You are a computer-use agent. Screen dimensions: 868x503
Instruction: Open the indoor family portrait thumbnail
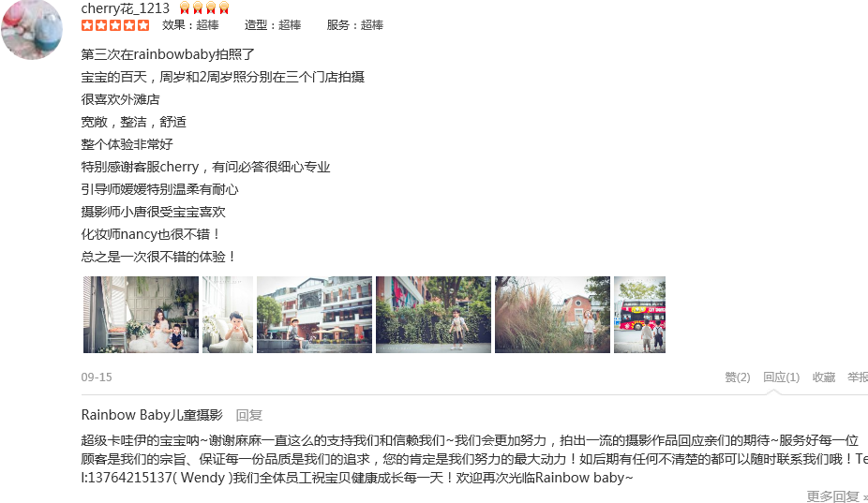click(x=141, y=315)
